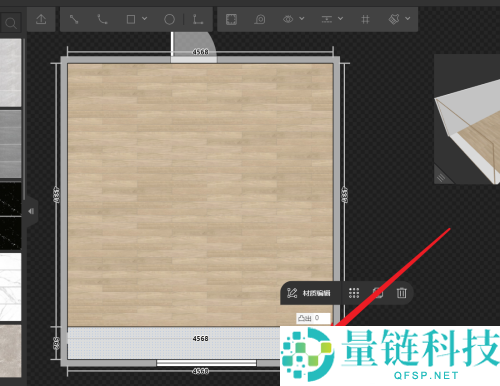Select the straight line drawing tool
Viewport: 500px width, 386px height.
74,19
